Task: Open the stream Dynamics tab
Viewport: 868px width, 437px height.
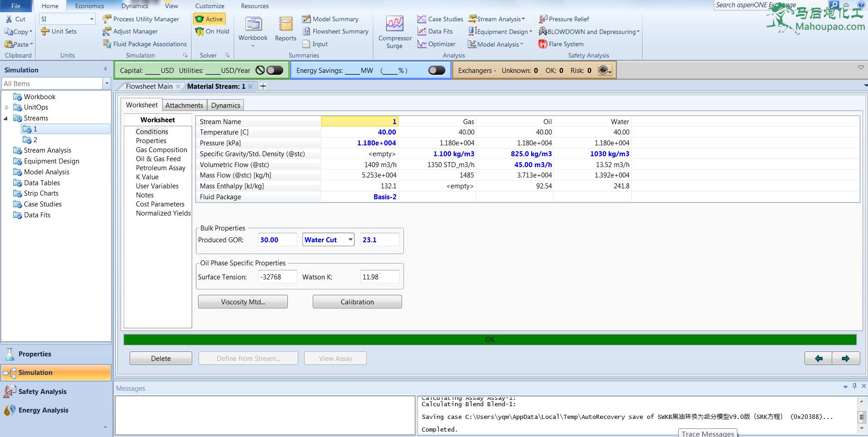Action: [x=226, y=105]
